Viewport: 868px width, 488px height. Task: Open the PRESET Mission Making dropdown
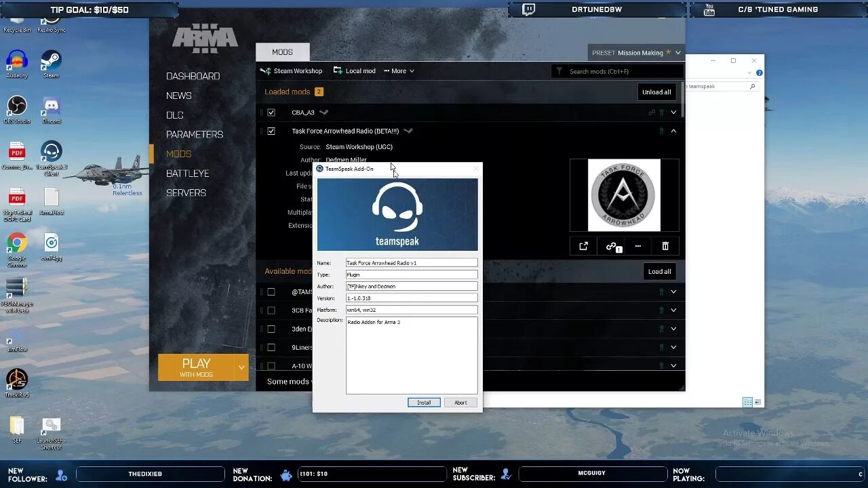(x=636, y=52)
